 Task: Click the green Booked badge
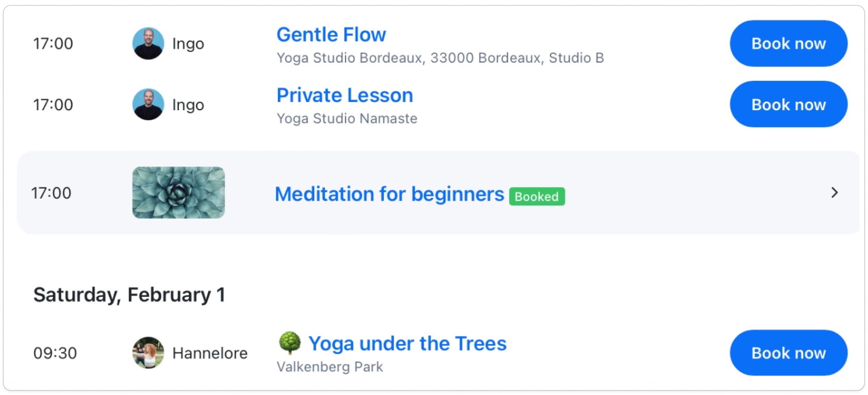(x=536, y=197)
